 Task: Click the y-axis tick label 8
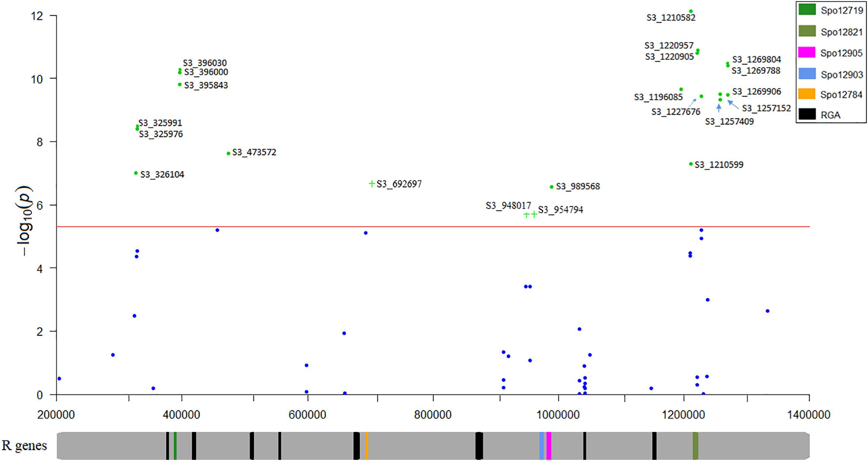tap(40, 142)
